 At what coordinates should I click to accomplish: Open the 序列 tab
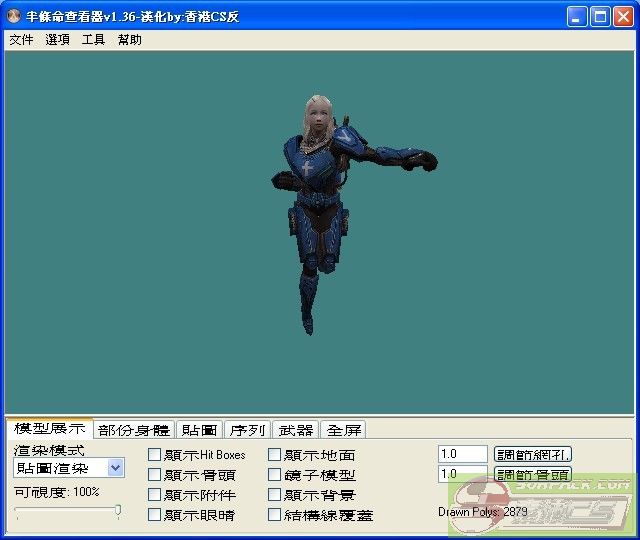click(247, 430)
